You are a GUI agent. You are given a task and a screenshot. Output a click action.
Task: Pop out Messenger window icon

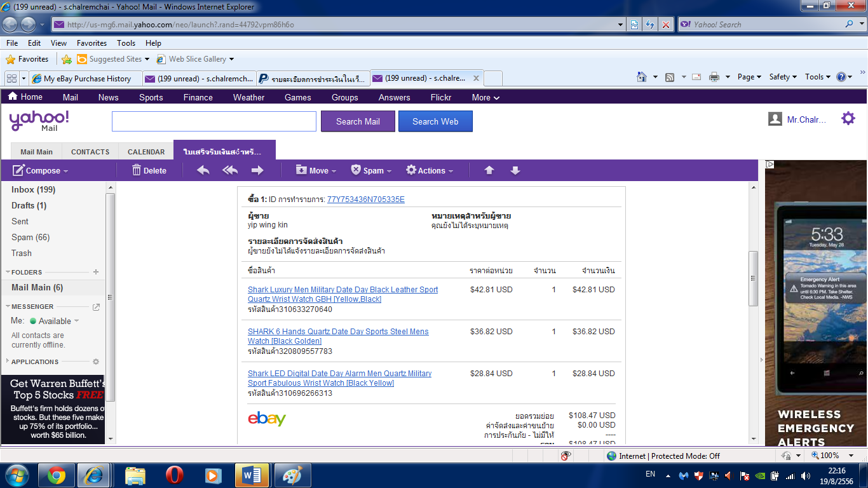[x=96, y=307]
